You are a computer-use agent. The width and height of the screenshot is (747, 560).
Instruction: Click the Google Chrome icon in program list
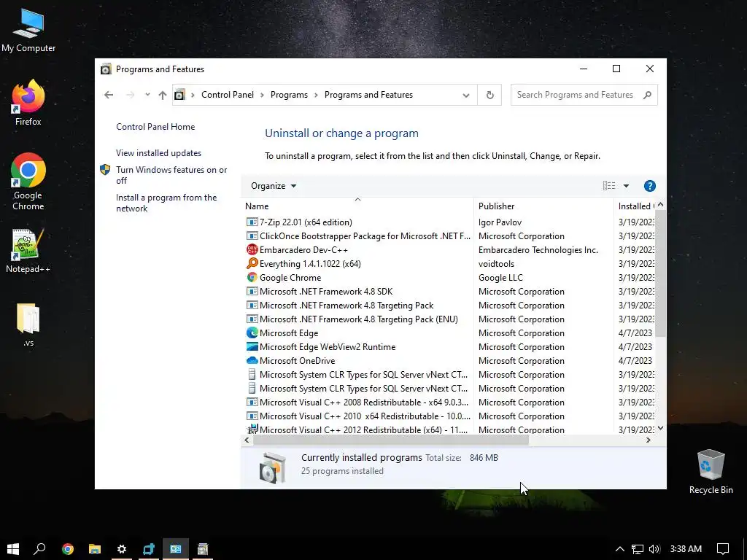point(252,277)
